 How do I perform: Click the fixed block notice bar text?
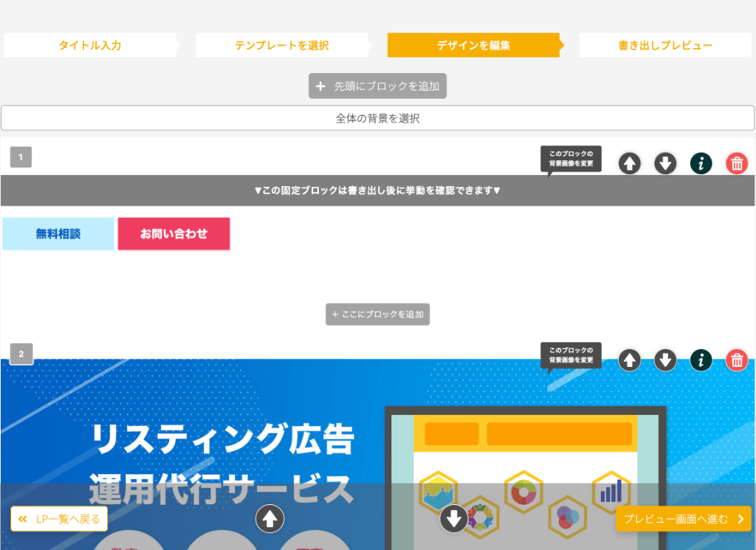(377, 190)
